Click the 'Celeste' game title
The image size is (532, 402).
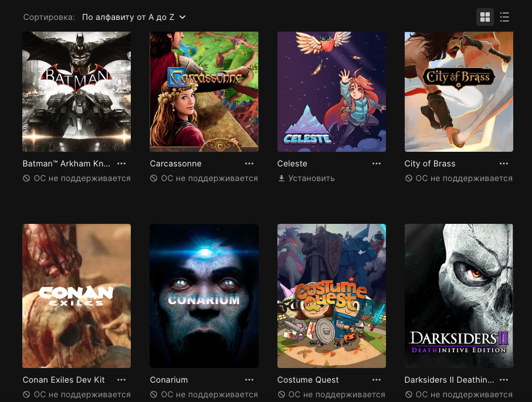tap(292, 163)
